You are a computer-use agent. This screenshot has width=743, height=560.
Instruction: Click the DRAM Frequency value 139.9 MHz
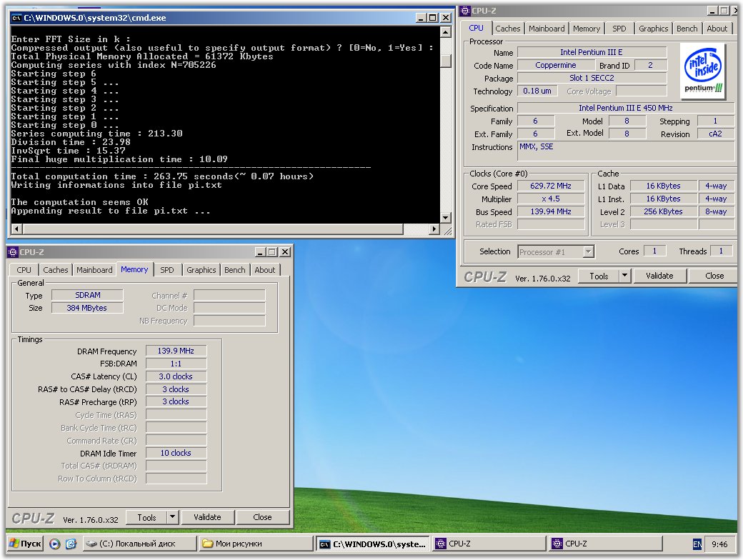(176, 351)
